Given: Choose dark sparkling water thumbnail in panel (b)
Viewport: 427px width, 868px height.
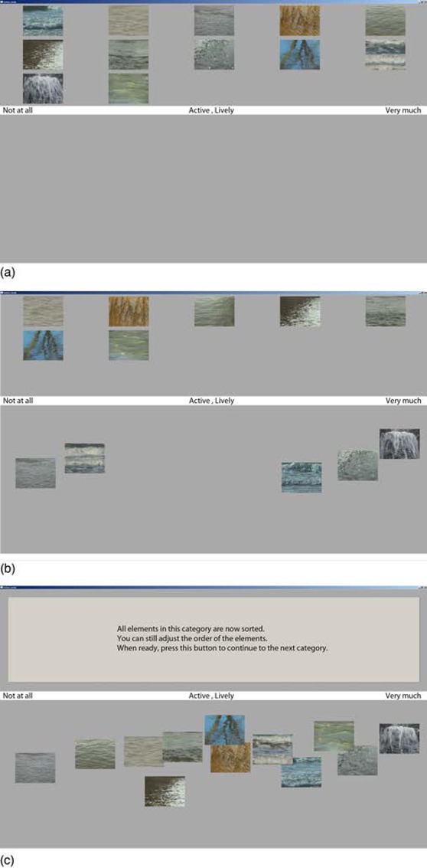Looking at the screenshot, I should pyautogui.click(x=299, y=311).
